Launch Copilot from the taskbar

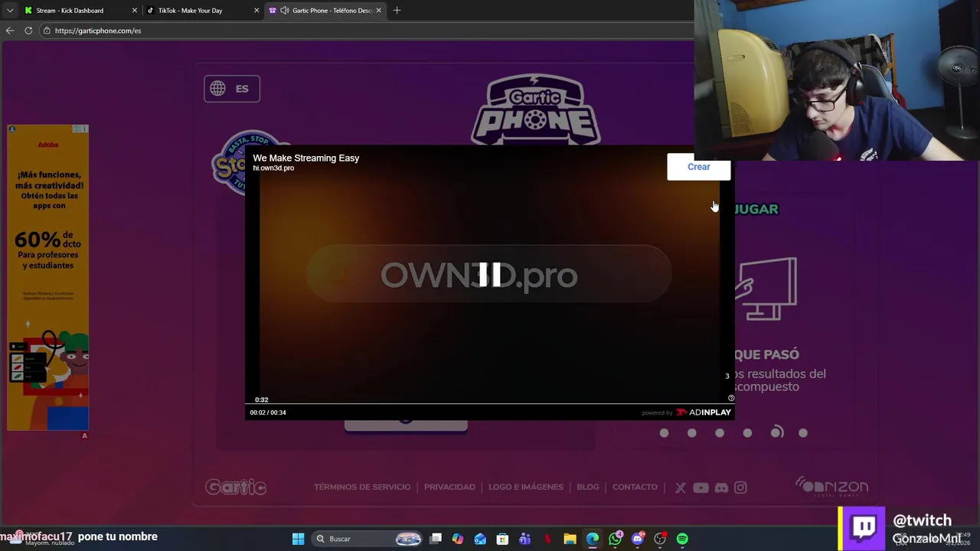click(458, 539)
